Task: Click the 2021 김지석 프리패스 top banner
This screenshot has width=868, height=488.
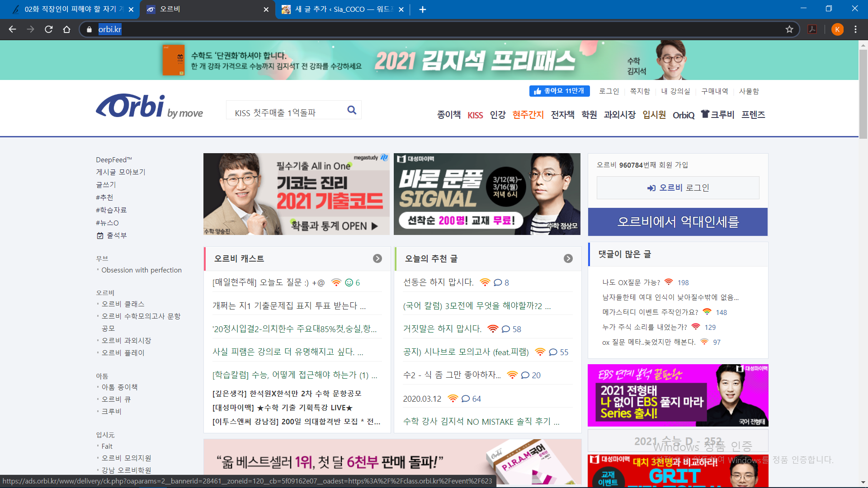Action: point(429,60)
